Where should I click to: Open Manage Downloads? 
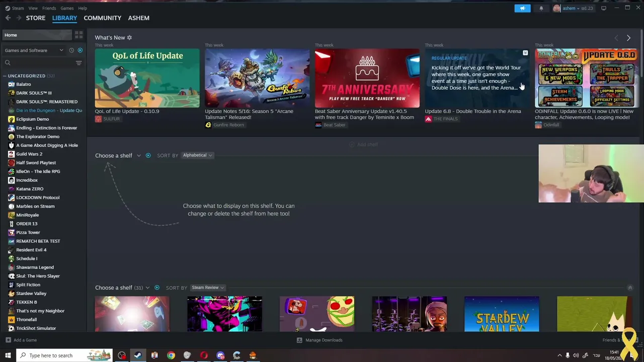[319, 340]
